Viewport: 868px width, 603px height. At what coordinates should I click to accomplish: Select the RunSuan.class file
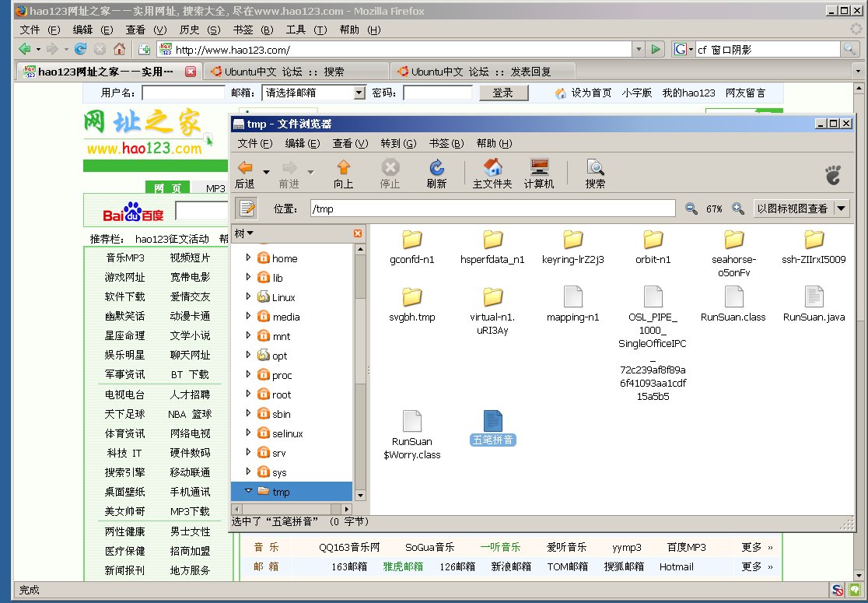733,296
